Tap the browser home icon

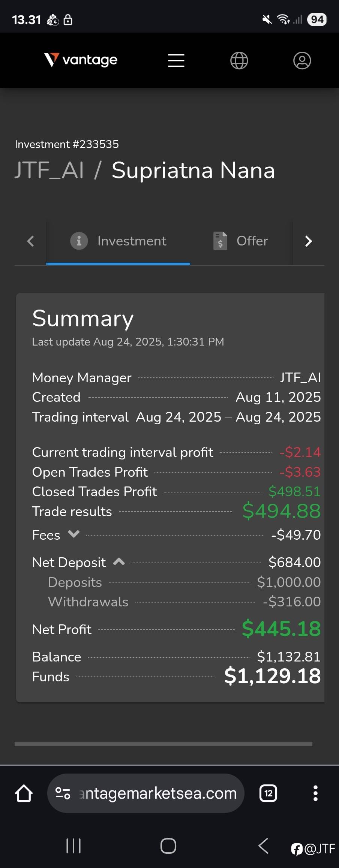point(24,793)
